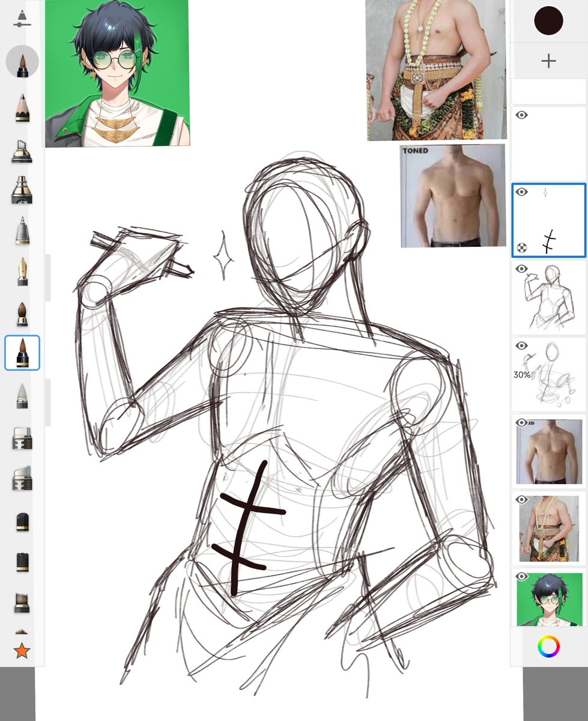588x721 pixels.
Task: Hide the 30% opacity rough layer
Action: click(522, 345)
